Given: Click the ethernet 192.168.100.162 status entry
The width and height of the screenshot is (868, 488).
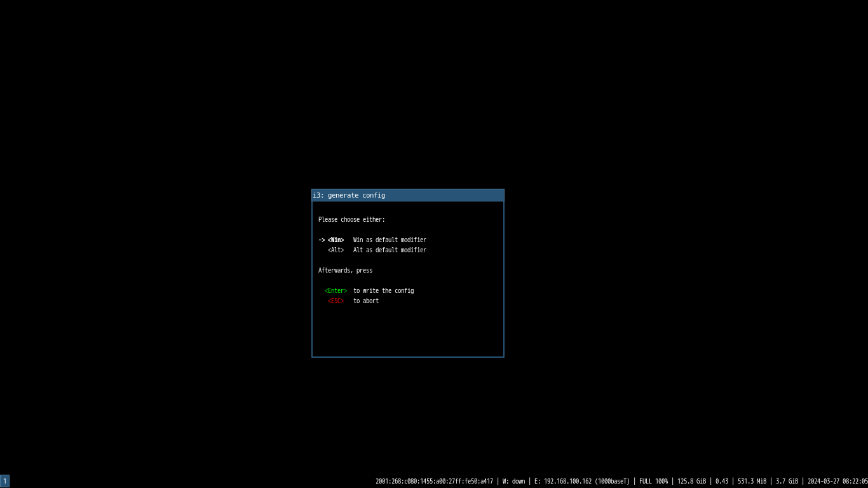Looking at the screenshot, I should pyautogui.click(x=582, y=482).
